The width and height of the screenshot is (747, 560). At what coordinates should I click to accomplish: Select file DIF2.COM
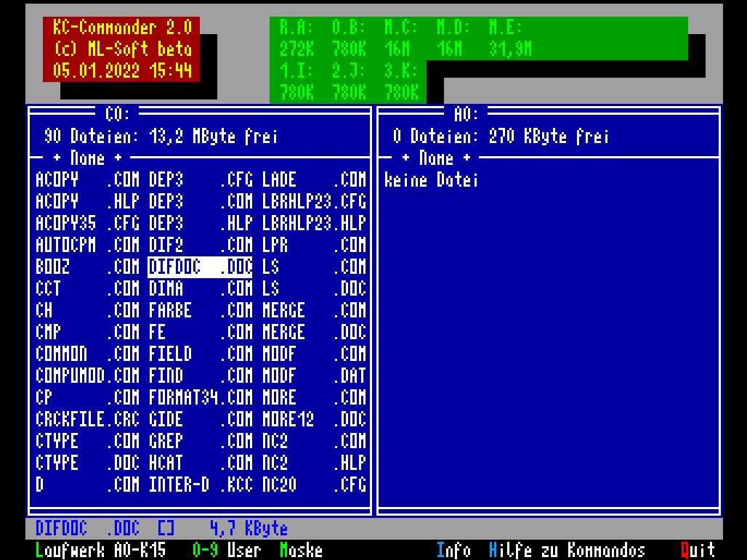coord(201,245)
